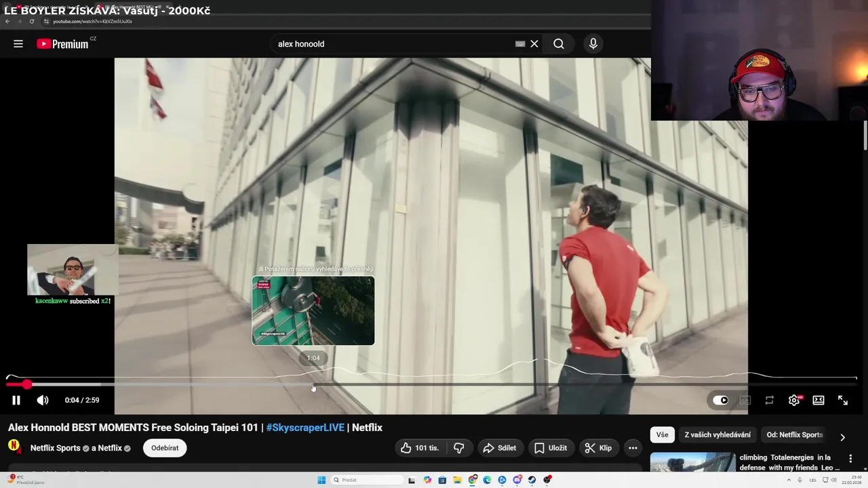Click the browser back arrow

point(7,21)
